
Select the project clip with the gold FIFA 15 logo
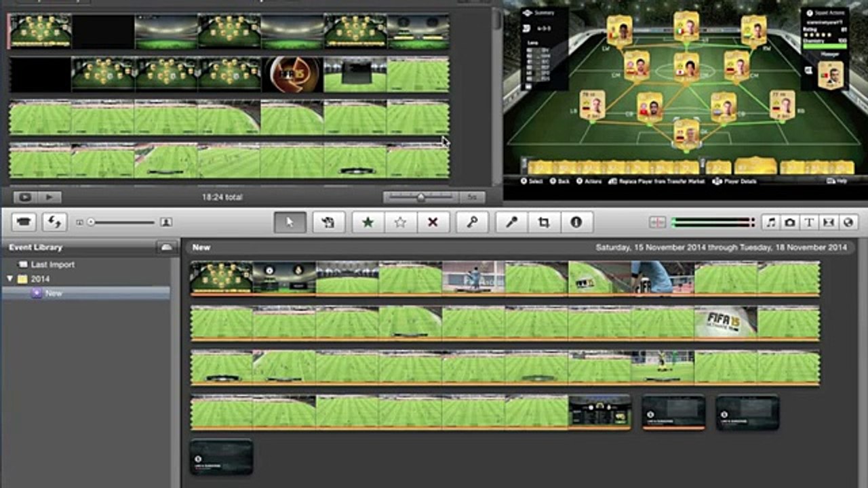pos(292,74)
